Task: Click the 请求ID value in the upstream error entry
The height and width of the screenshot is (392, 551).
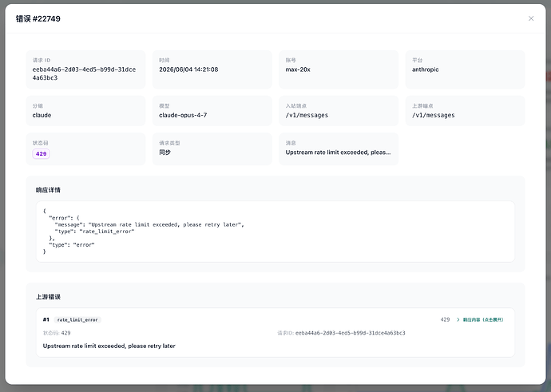Action: point(350,333)
